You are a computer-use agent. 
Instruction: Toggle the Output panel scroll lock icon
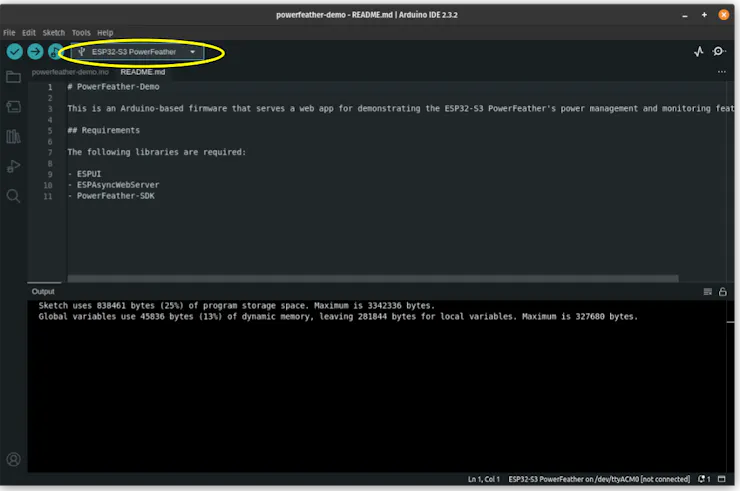tap(723, 292)
